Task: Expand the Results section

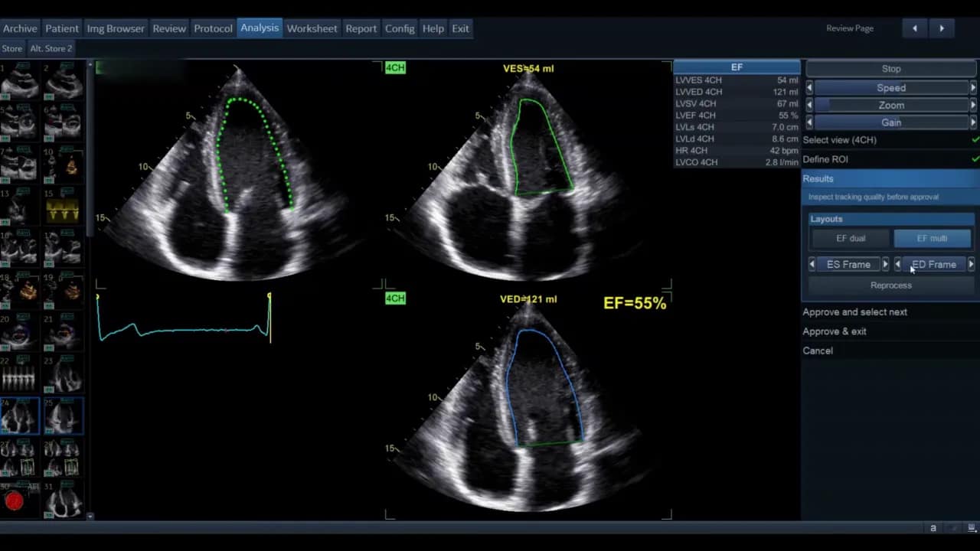Action: click(x=818, y=178)
